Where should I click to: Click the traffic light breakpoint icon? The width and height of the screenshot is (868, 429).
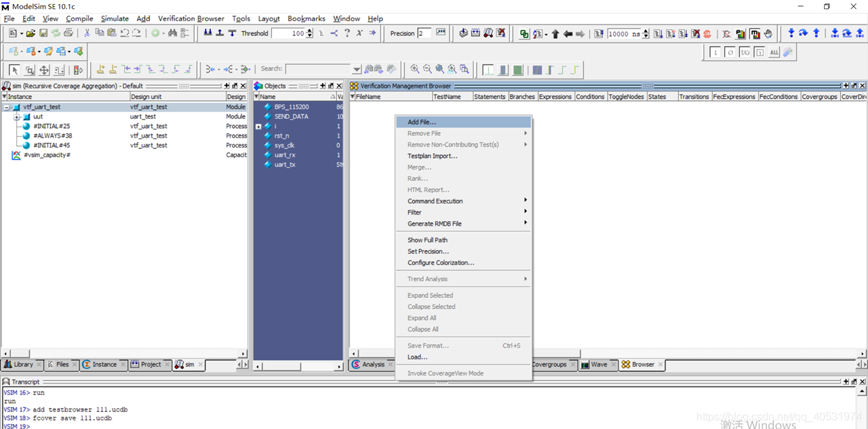78,70
